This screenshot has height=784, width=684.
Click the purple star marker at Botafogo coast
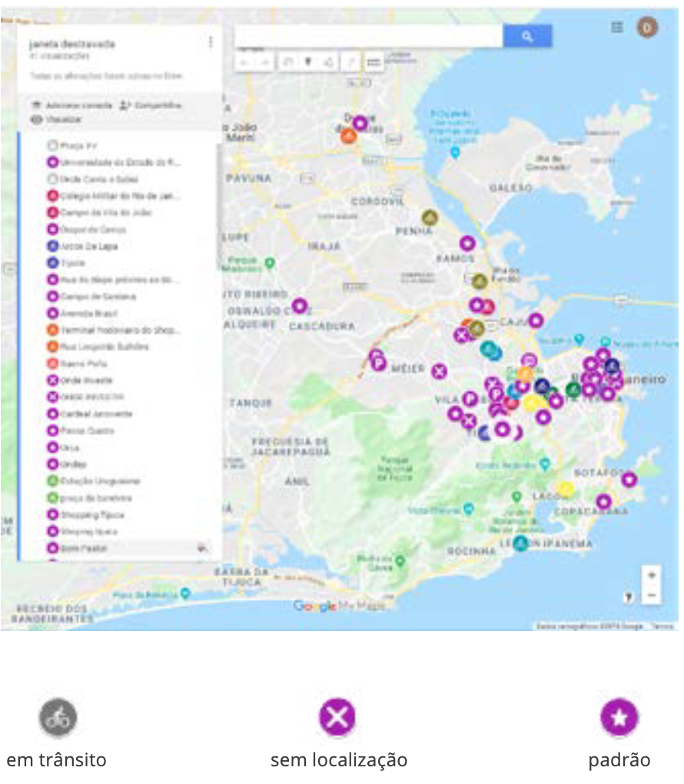pos(629,480)
